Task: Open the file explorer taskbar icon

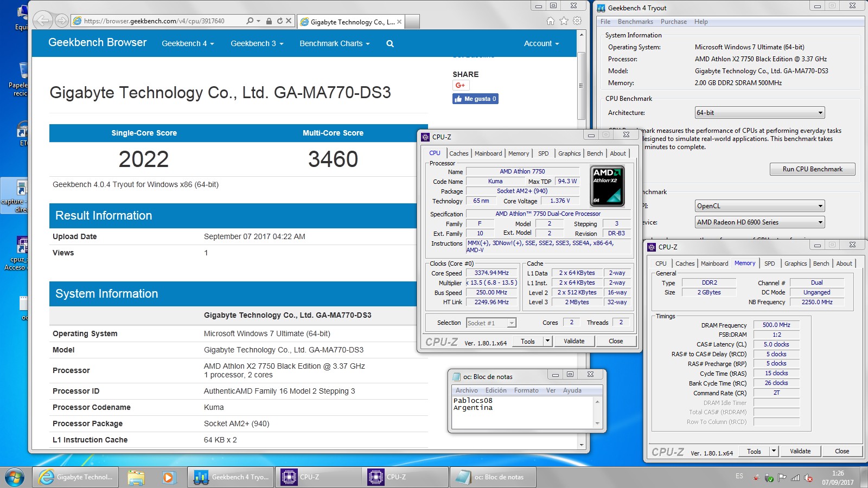Action: point(136,477)
